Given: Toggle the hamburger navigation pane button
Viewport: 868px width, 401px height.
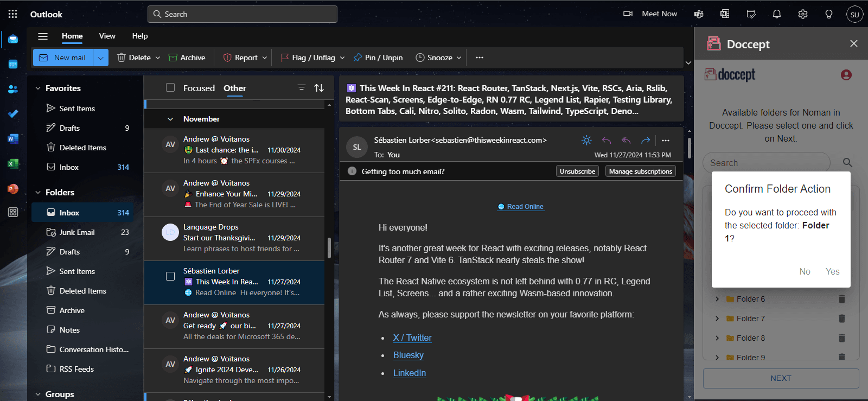Looking at the screenshot, I should pos(43,36).
